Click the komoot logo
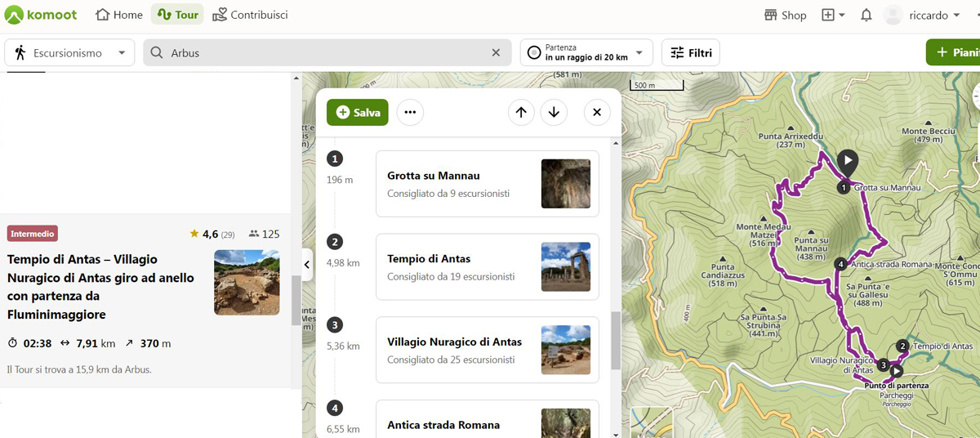This screenshot has height=438, width=980. click(x=42, y=15)
